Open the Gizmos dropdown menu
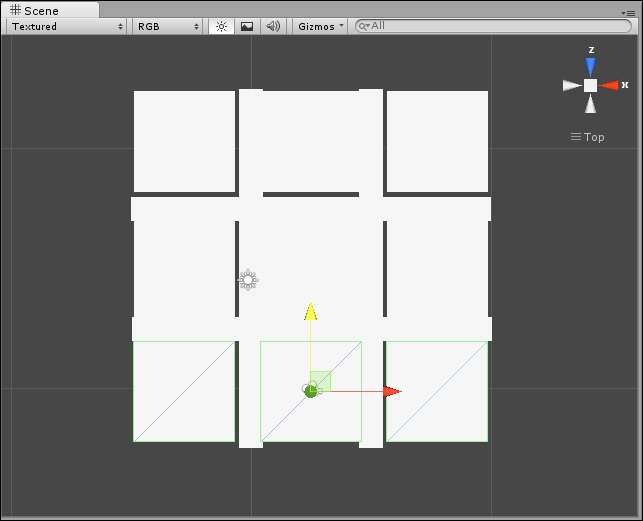The height and width of the screenshot is (521, 643). tap(320, 27)
